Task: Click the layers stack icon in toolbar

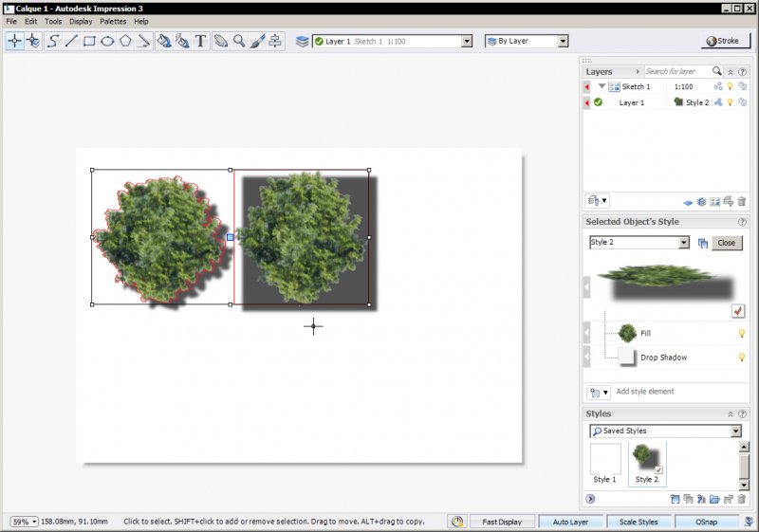Action: [302, 42]
